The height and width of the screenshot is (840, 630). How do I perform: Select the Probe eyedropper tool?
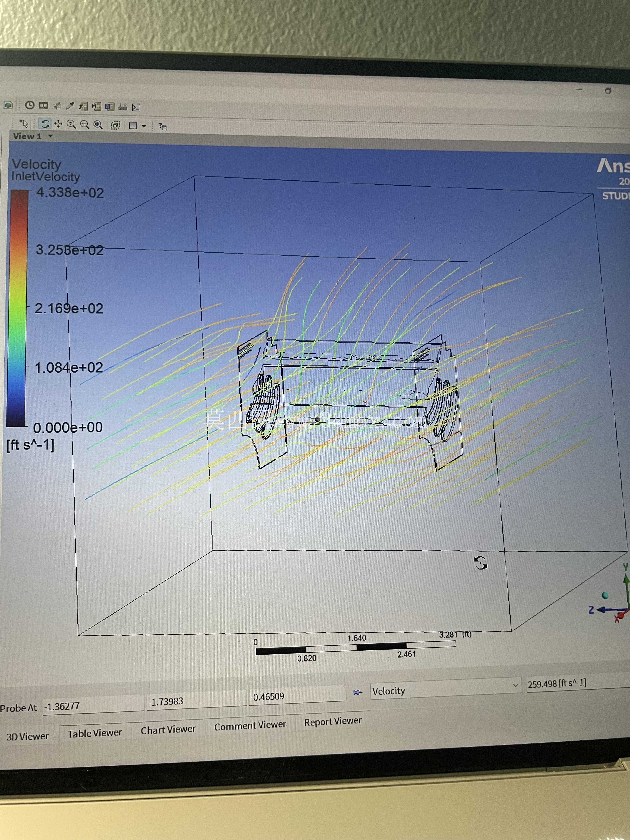[x=70, y=106]
